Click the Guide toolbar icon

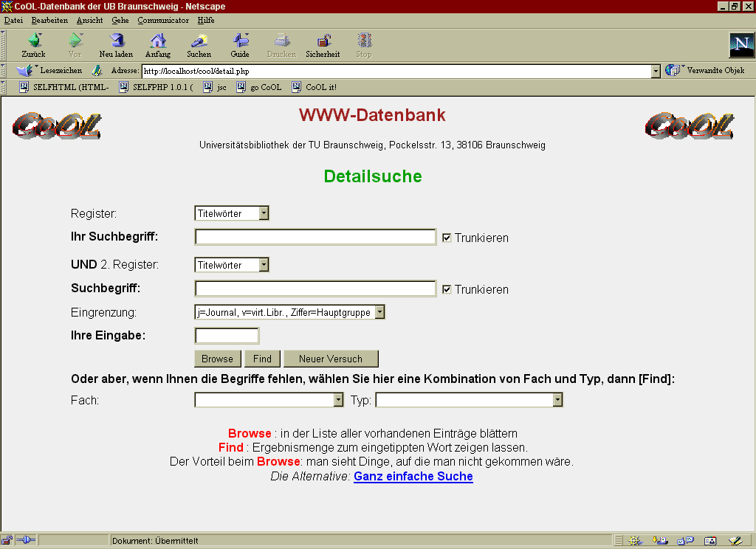pos(240,41)
